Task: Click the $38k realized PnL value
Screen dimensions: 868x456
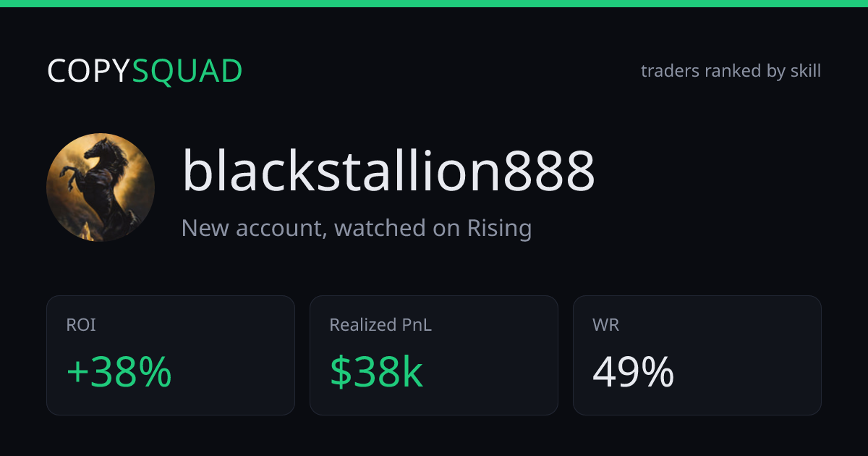Action: coord(376,373)
